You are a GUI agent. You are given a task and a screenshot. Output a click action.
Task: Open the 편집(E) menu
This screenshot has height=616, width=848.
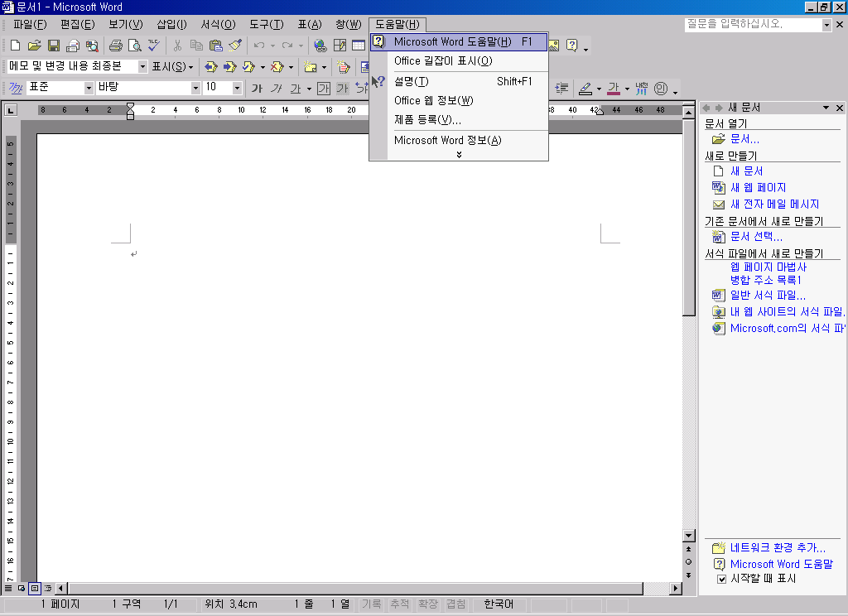coord(77,24)
